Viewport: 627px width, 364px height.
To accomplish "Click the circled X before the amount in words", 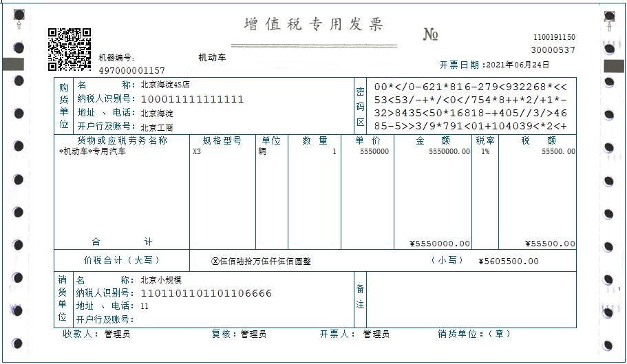I will 215,261.
